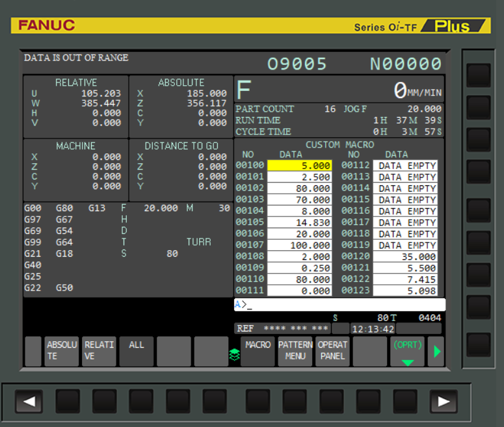Viewport: 504px width, 427px height.
Task: Select macro variable 00103 value 70.000
Action: [x=300, y=200]
